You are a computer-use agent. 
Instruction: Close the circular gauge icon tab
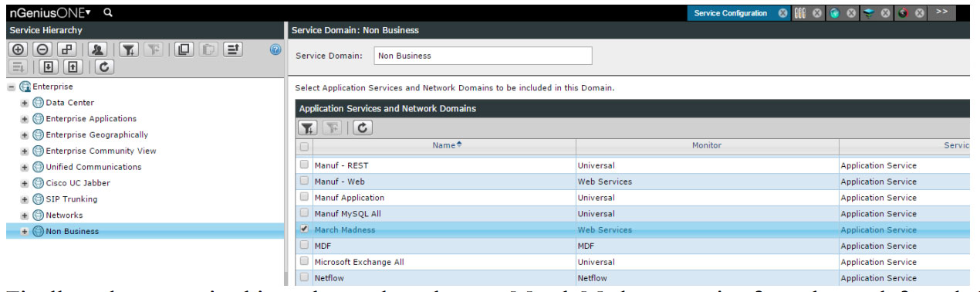pyautogui.click(x=920, y=13)
